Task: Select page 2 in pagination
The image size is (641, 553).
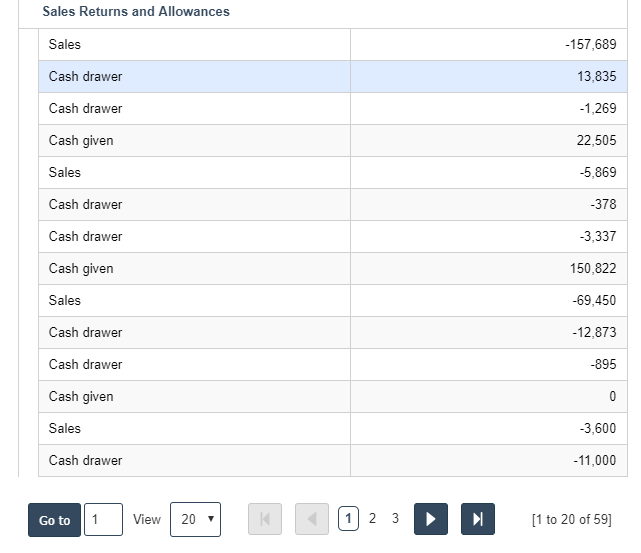Action: pos(372,518)
